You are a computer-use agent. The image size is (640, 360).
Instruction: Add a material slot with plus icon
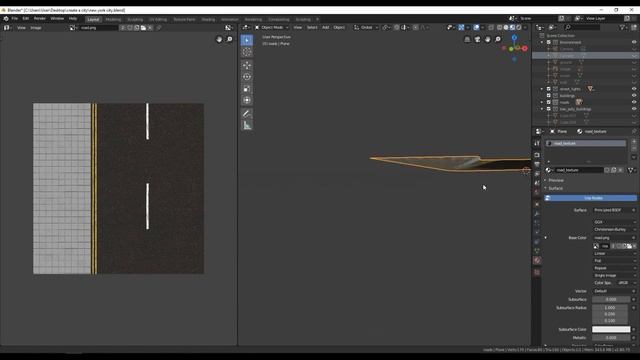point(634,142)
